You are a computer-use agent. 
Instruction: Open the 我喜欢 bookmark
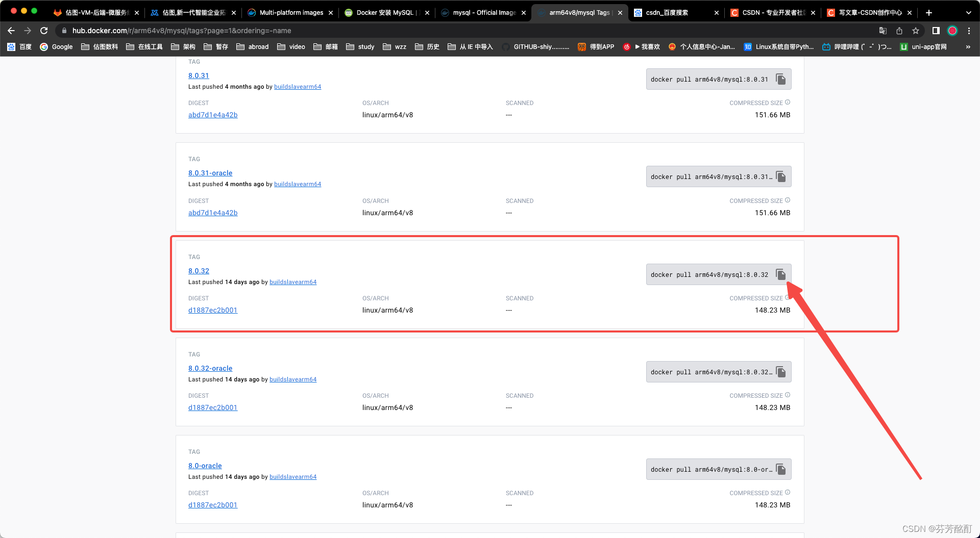[x=642, y=47]
